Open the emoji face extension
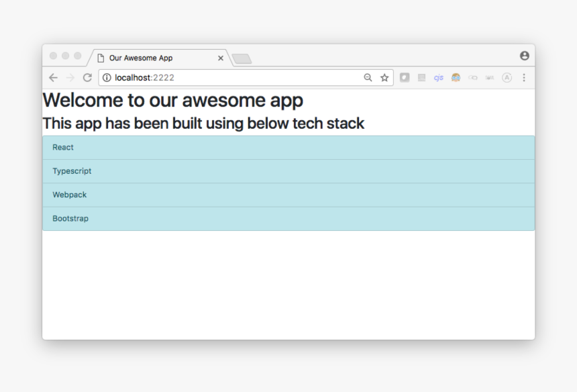Image resolution: width=577 pixels, height=392 pixels. tap(456, 78)
